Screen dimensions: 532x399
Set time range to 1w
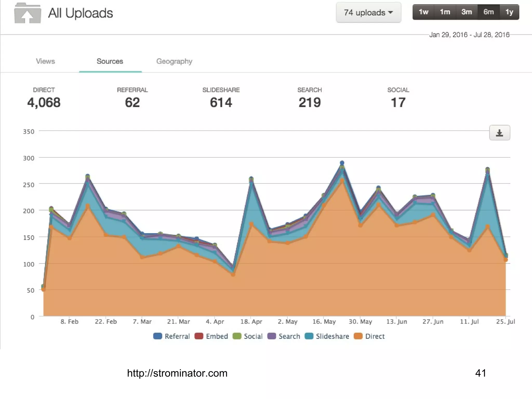click(423, 12)
